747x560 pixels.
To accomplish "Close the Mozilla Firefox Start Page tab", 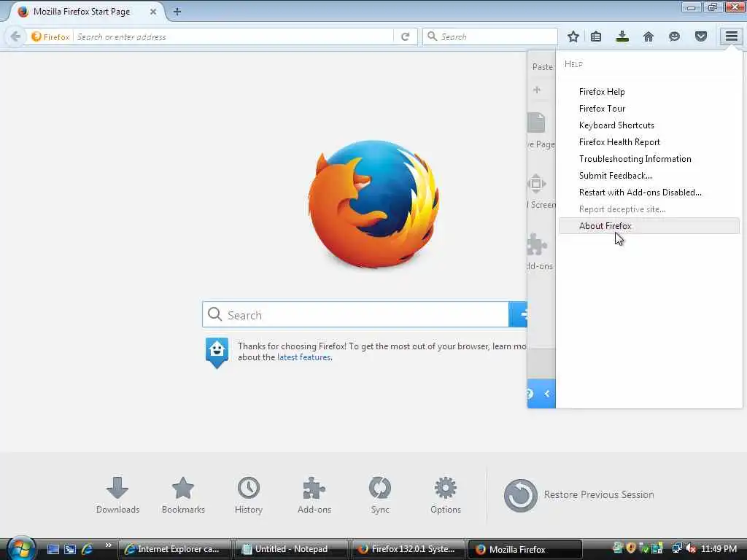I will click(x=153, y=12).
